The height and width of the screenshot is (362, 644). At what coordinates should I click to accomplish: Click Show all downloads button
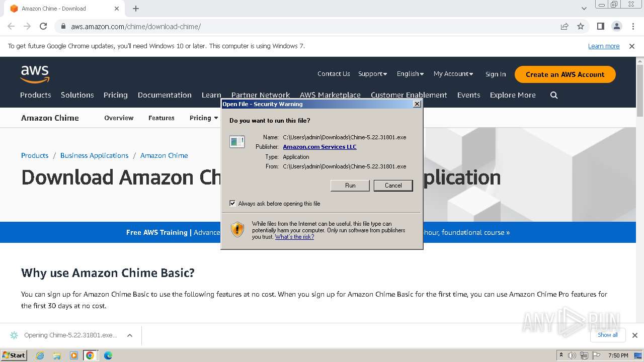(x=608, y=335)
